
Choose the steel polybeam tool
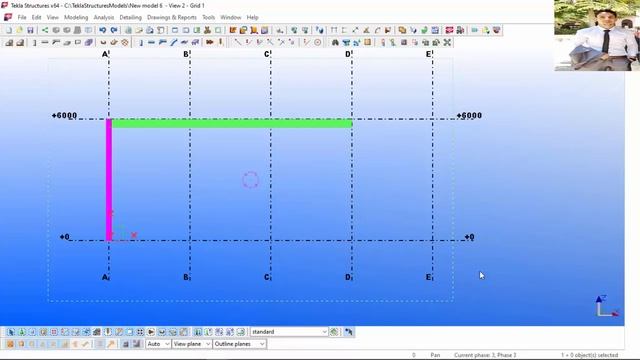pos(56,42)
